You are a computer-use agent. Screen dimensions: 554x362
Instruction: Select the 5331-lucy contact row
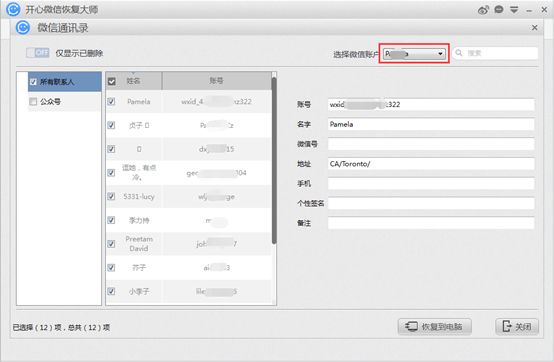(x=189, y=197)
